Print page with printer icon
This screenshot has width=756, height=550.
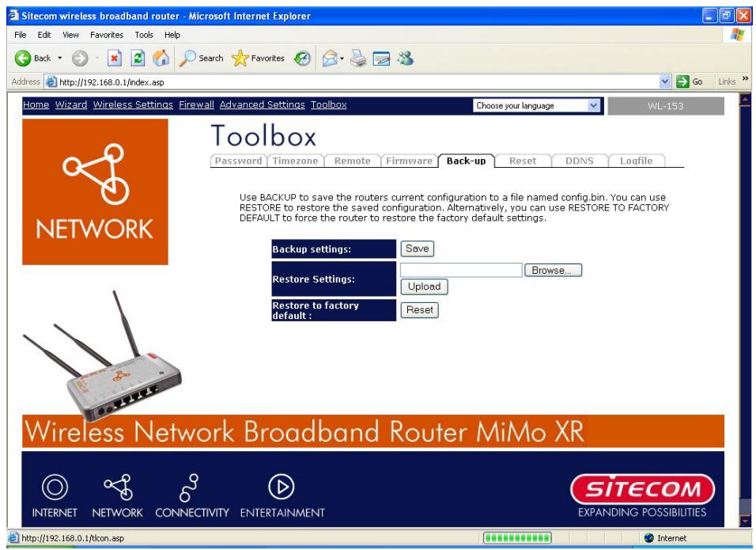(x=358, y=59)
